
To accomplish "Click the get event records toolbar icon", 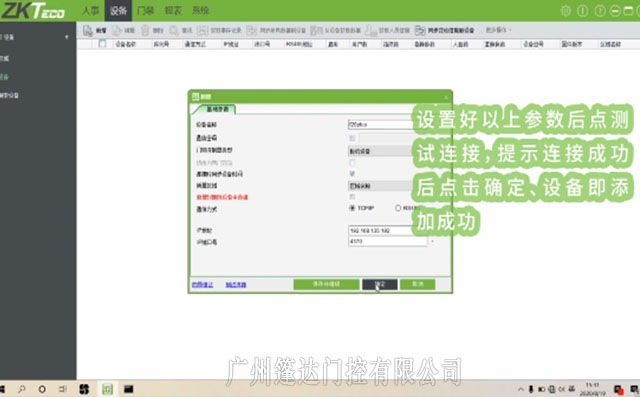I will (x=202, y=31).
